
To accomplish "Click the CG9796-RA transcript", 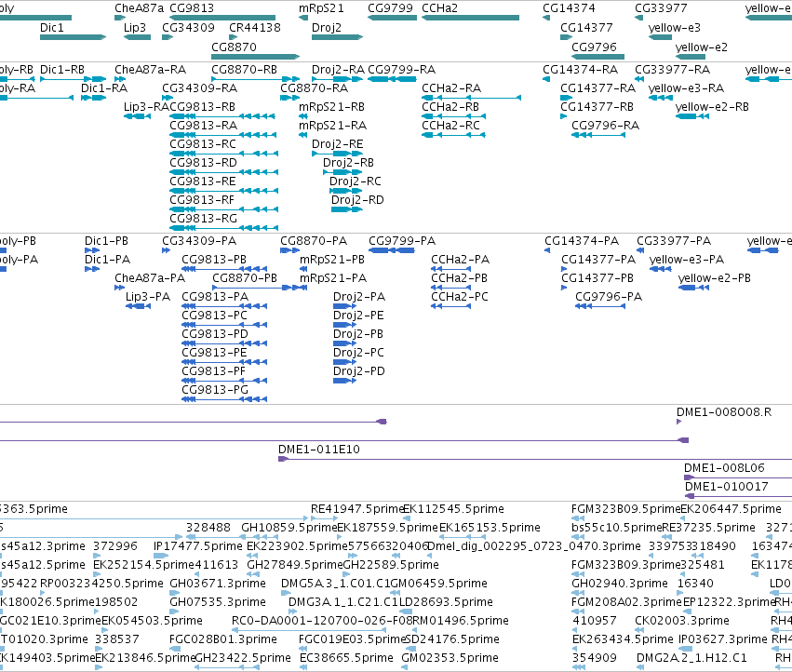I will pyautogui.click(x=598, y=135).
